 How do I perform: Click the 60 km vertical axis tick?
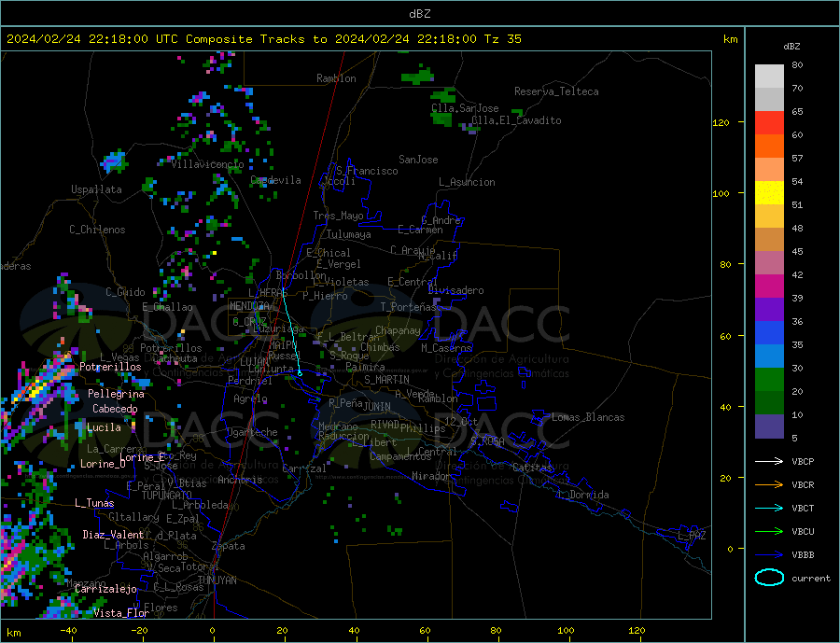[724, 337]
